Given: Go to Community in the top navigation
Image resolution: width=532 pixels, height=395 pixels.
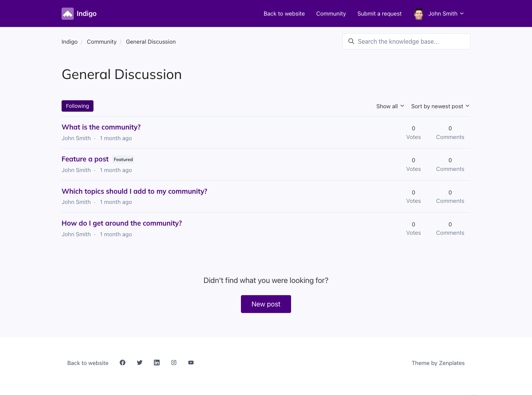Looking at the screenshot, I should (x=331, y=14).
